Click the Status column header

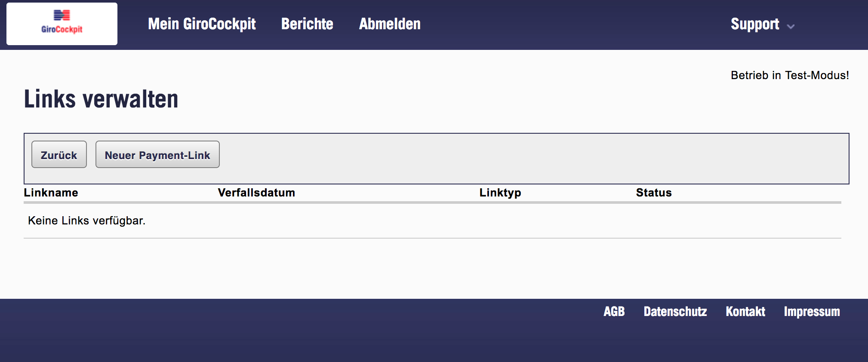[x=654, y=193]
